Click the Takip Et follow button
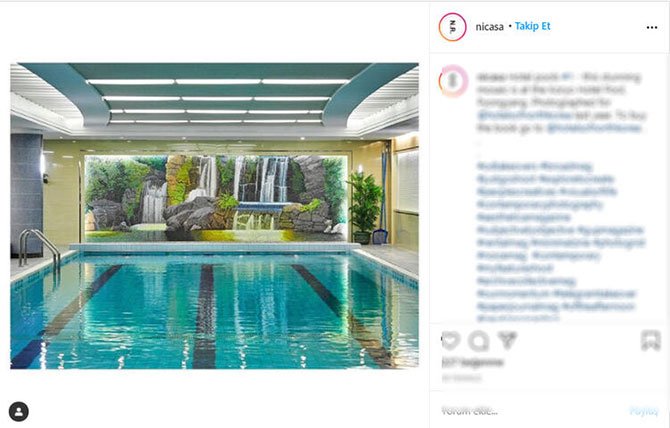The width and height of the screenshot is (670, 428). coord(532,26)
